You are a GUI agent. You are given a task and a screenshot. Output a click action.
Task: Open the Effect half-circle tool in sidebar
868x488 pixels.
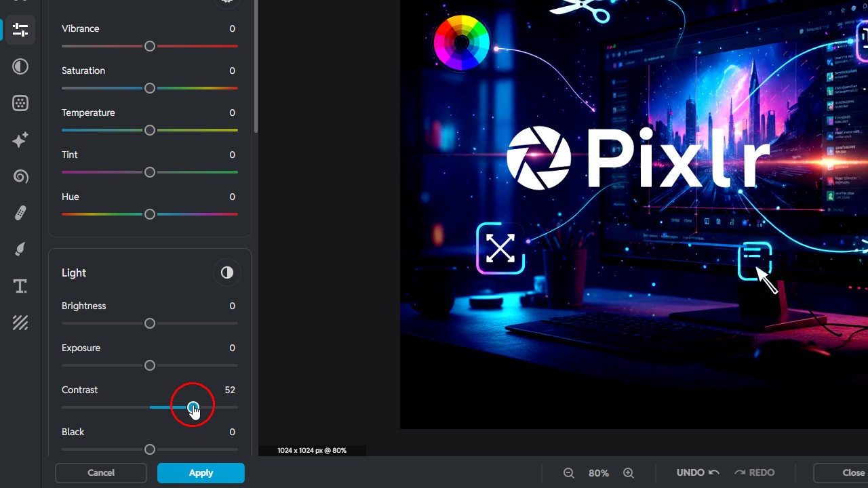point(20,66)
